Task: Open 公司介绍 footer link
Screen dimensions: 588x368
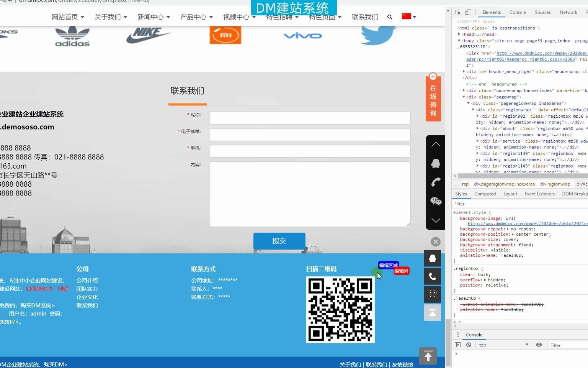Action: pos(87,281)
